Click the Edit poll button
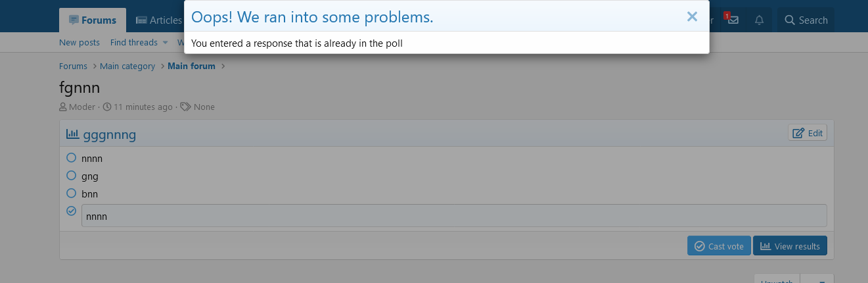Viewport: 868px width, 283px height. pyautogui.click(x=808, y=133)
